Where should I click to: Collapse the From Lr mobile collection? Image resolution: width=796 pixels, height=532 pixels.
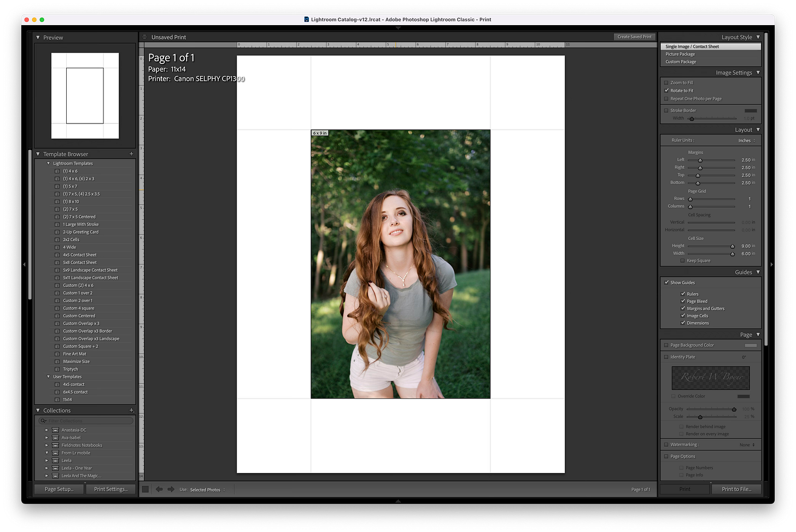coord(47,452)
